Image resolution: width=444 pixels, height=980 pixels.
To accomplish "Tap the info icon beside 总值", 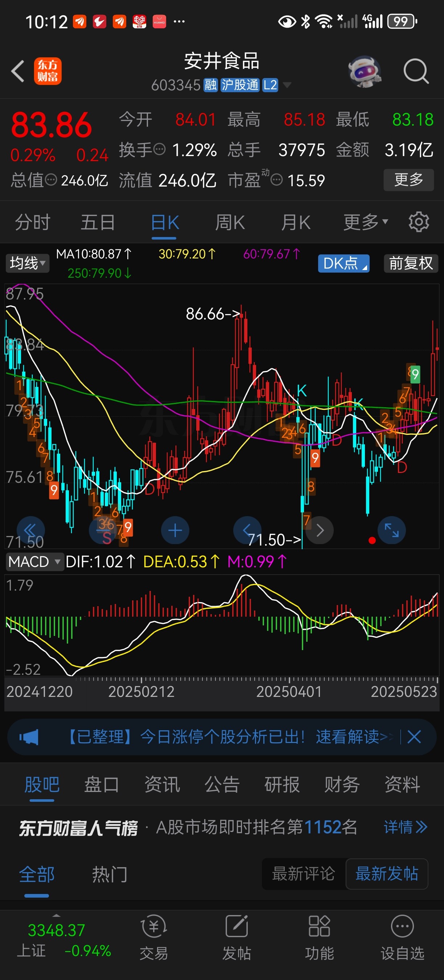I will [51, 180].
